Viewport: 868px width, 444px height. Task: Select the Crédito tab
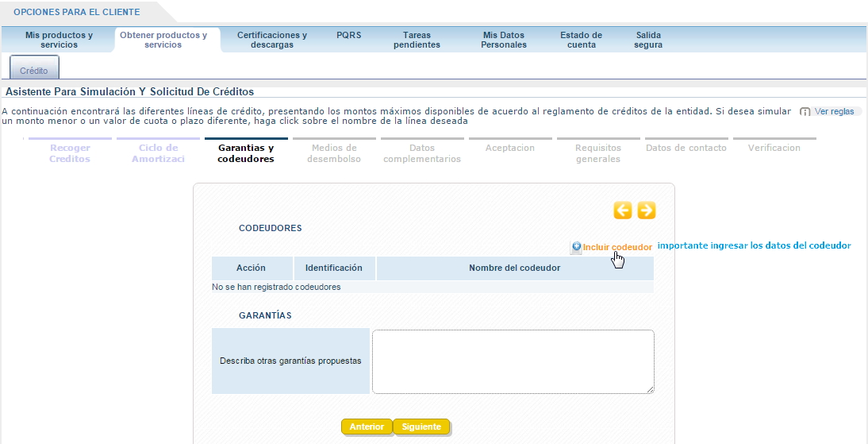coord(34,71)
